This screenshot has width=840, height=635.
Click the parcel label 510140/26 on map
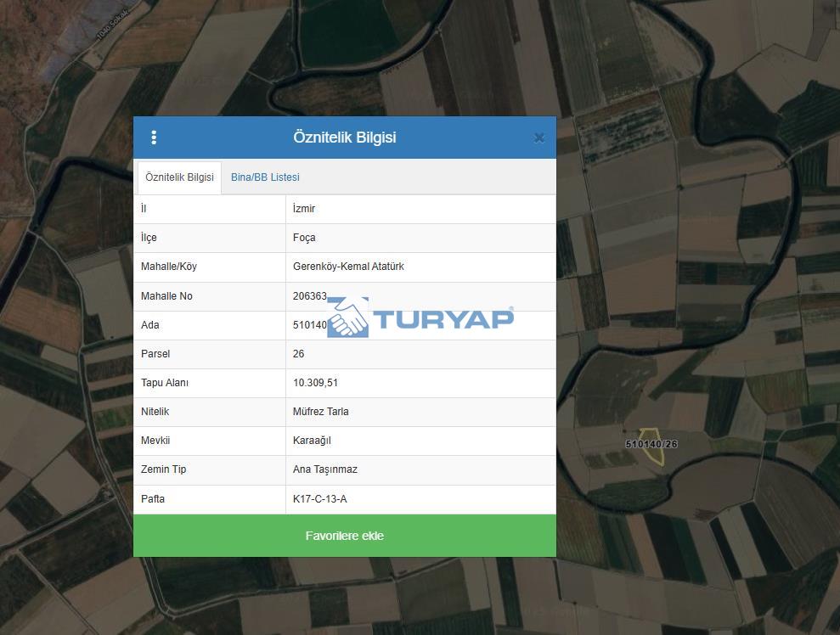click(x=651, y=444)
